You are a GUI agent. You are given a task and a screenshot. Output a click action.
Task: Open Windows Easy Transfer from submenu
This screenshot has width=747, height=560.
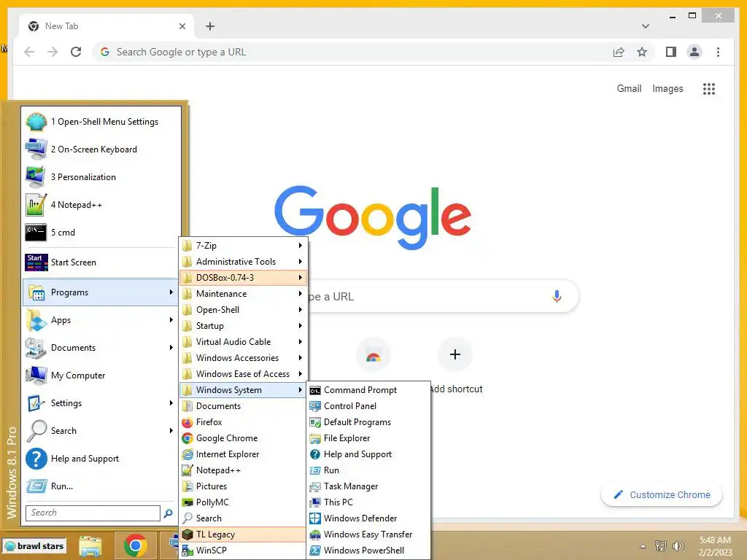click(368, 534)
